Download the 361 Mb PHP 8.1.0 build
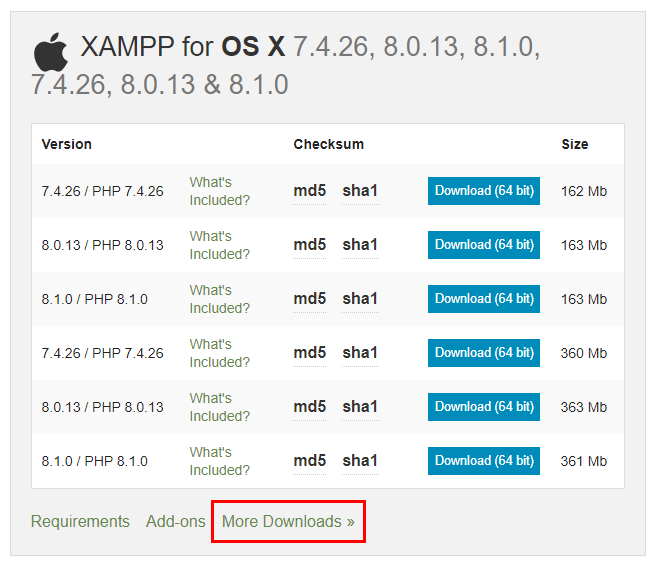This screenshot has height=568, width=658. (484, 461)
